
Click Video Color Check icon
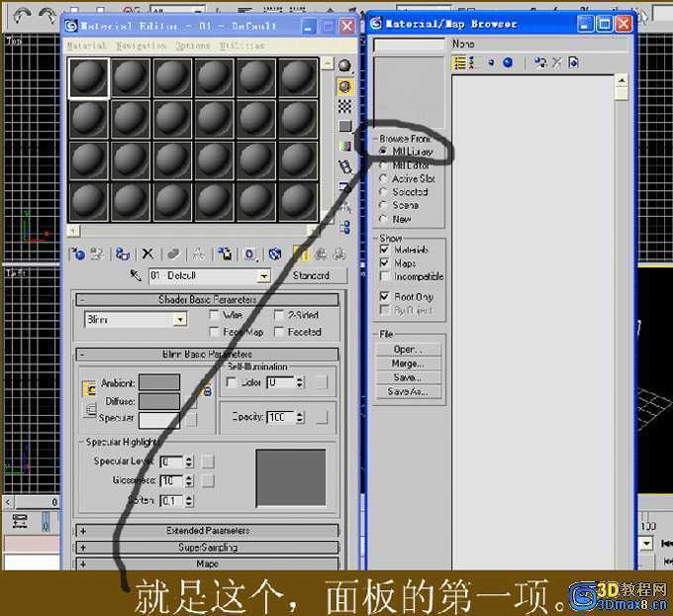(344, 147)
